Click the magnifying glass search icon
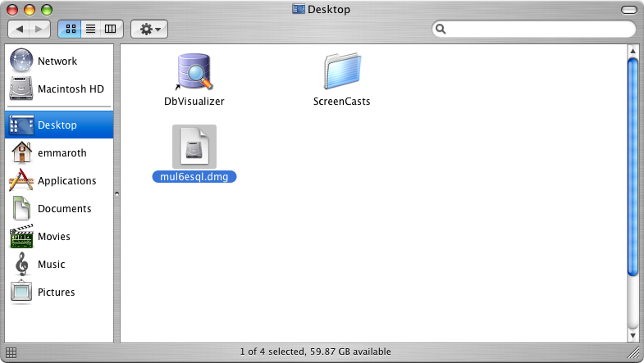Screen dimensions: 644x363 pyautogui.click(x=441, y=29)
